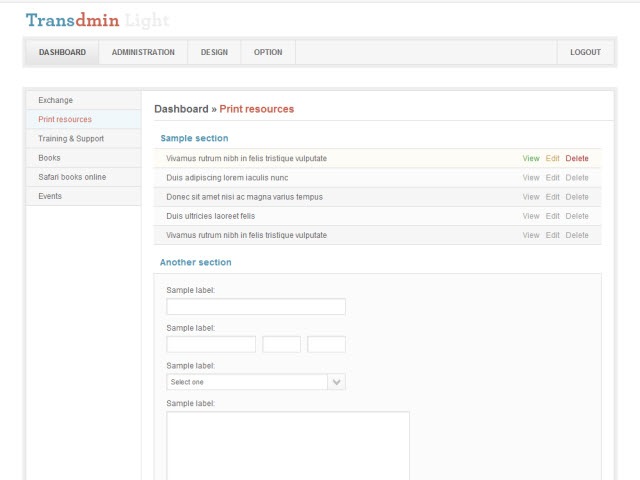640x480 pixels.
Task: Click the Transdmin Light logo
Action: tap(97, 20)
